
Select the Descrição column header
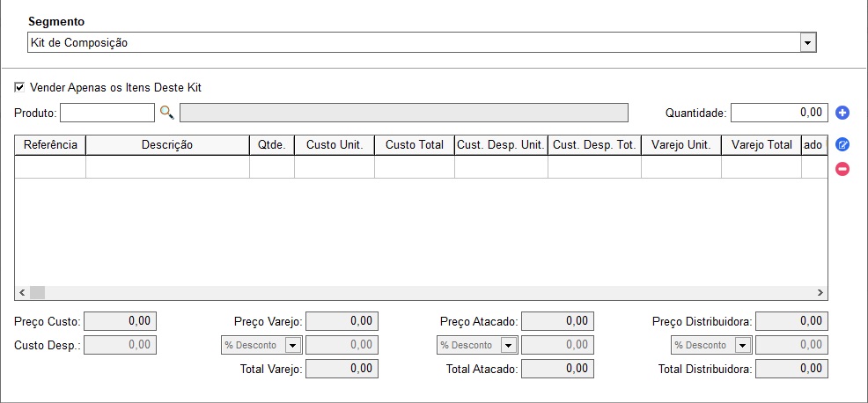(x=167, y=145)
